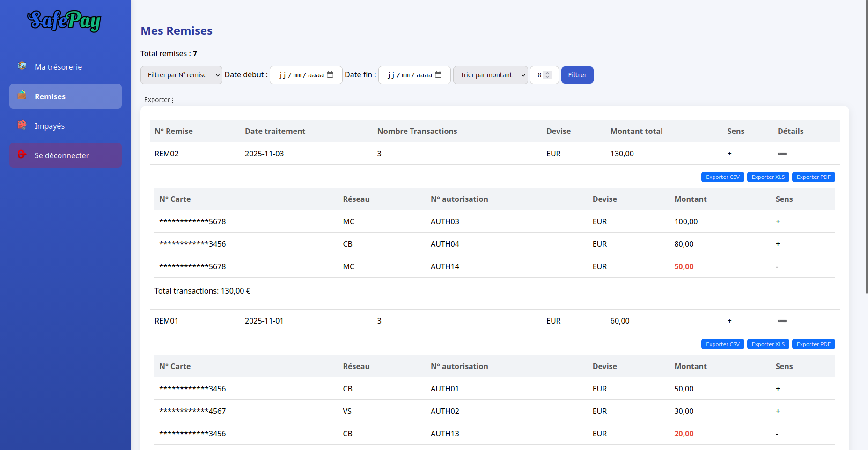Click the SafePay logo
The width and height of the screenshot is (868, 450).
coord(65,21)
